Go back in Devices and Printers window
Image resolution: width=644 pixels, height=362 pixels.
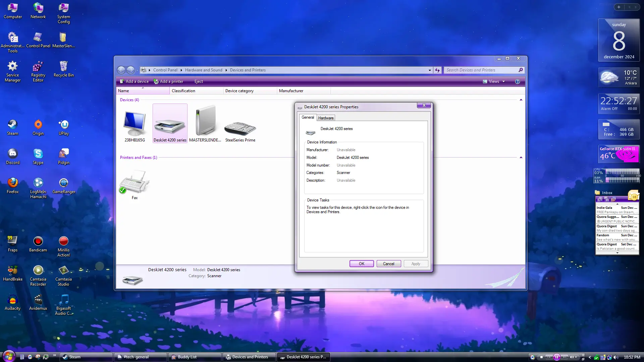(121, 70)
